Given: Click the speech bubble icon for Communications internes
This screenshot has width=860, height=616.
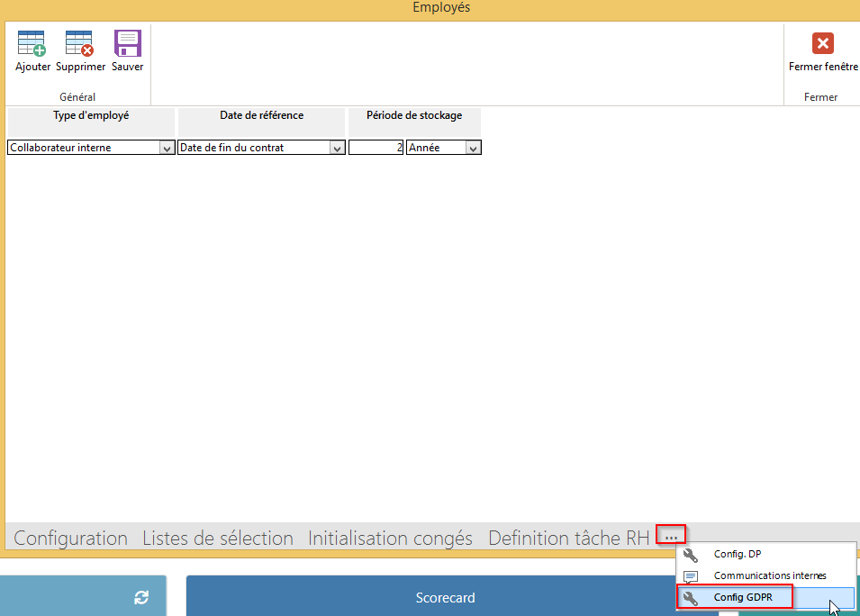Looking at the screenshot, I should pos(691,576).
